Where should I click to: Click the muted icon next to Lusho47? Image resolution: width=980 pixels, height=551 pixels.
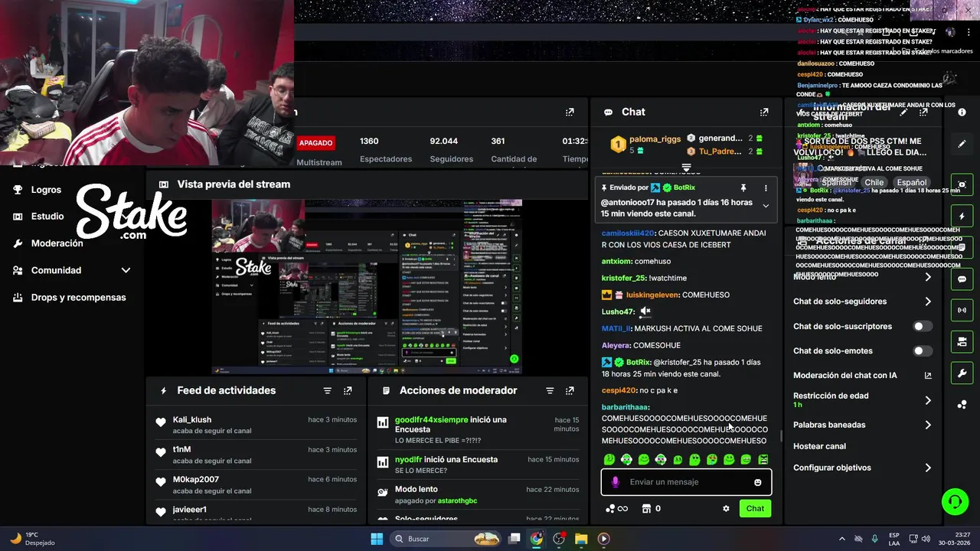[x=645, y=311]
